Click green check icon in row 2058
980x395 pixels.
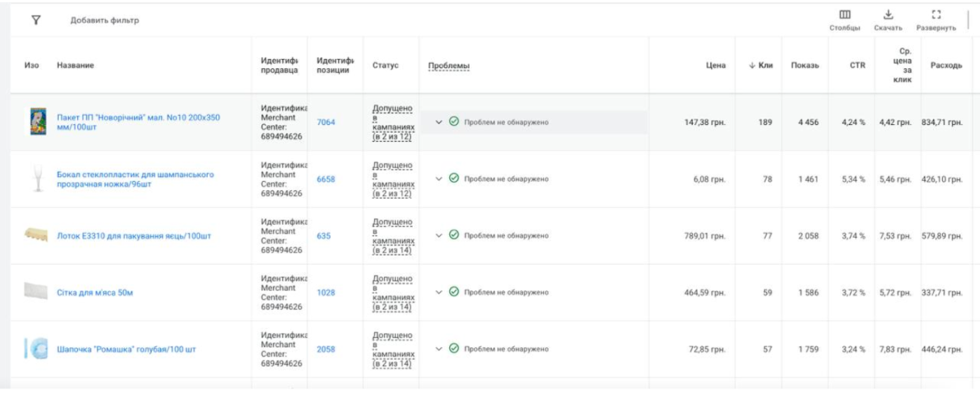454,349
